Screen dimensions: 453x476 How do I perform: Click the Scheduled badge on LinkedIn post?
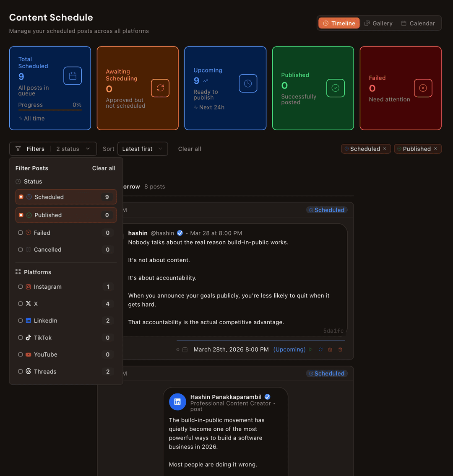click(327, 374)
